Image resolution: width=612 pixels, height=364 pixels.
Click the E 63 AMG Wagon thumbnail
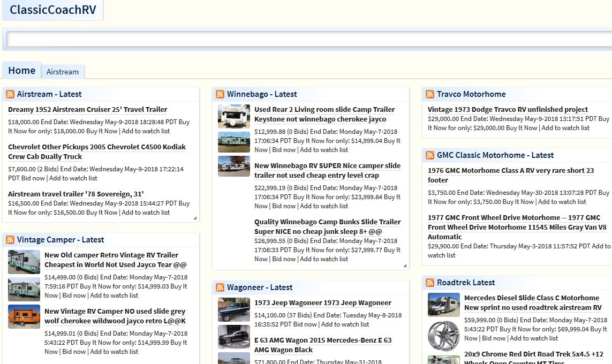point(233,338)
